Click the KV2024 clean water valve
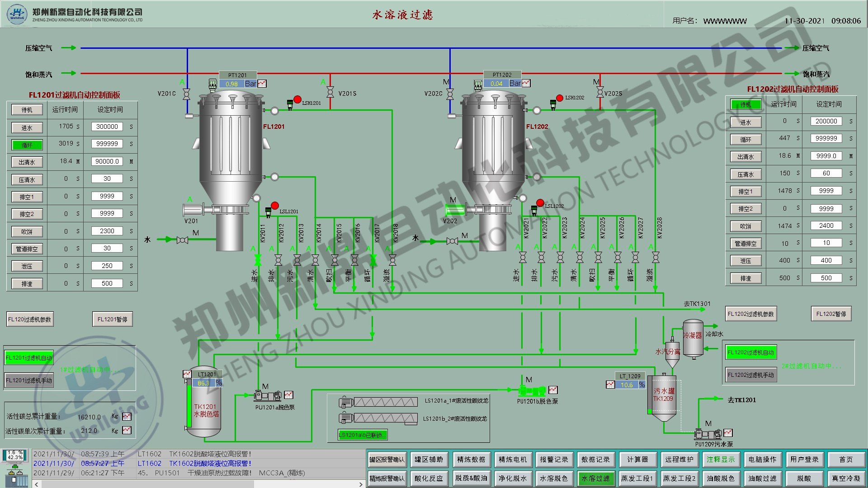 580,258
